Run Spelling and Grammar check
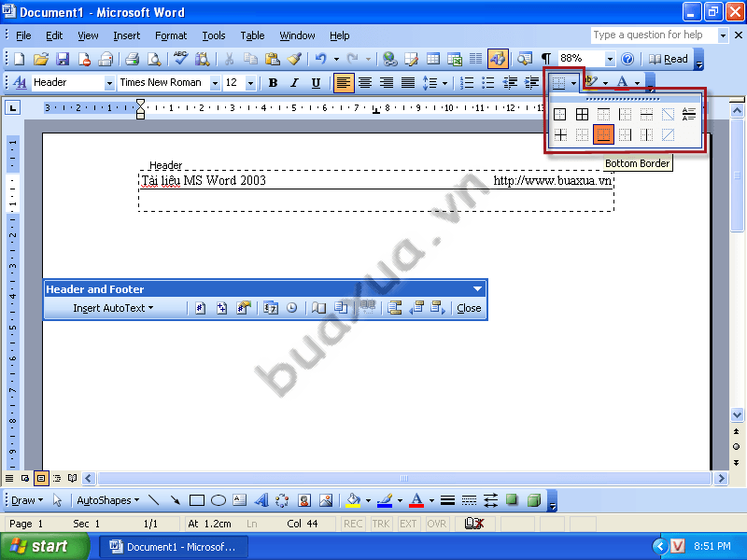747x560 pixels. pyautogui.click(x=180, y=59)
